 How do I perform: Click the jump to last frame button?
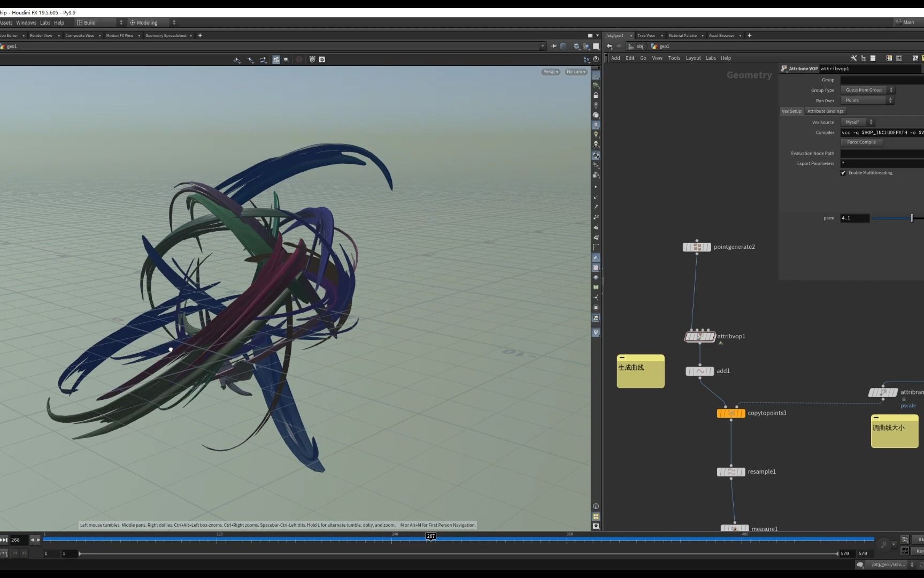(4, 540)
